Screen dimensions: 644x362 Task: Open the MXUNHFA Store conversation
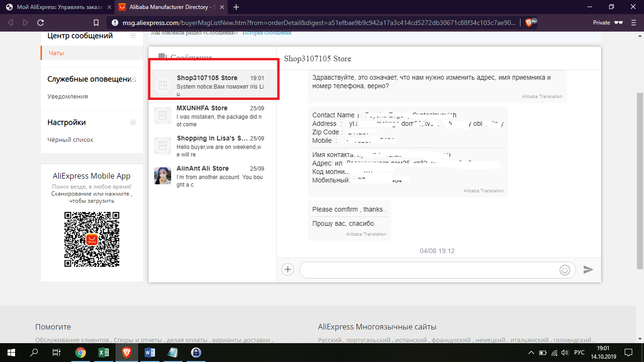(213, 115)
